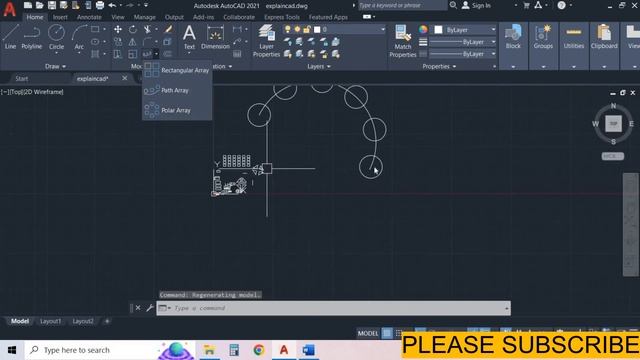Click the Copy tool icon
Screen dimensions: 640x360
point(118,42)
